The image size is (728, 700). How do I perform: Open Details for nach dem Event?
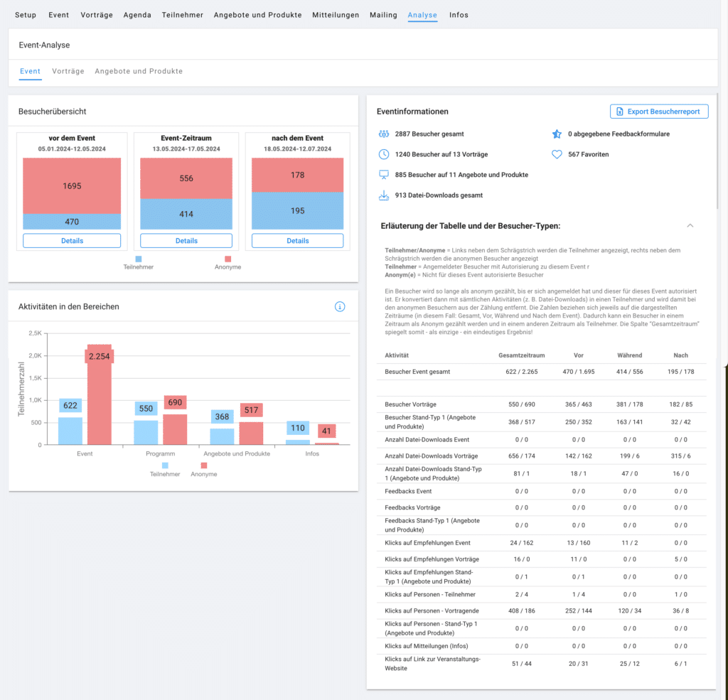click(x=297, y=241)
